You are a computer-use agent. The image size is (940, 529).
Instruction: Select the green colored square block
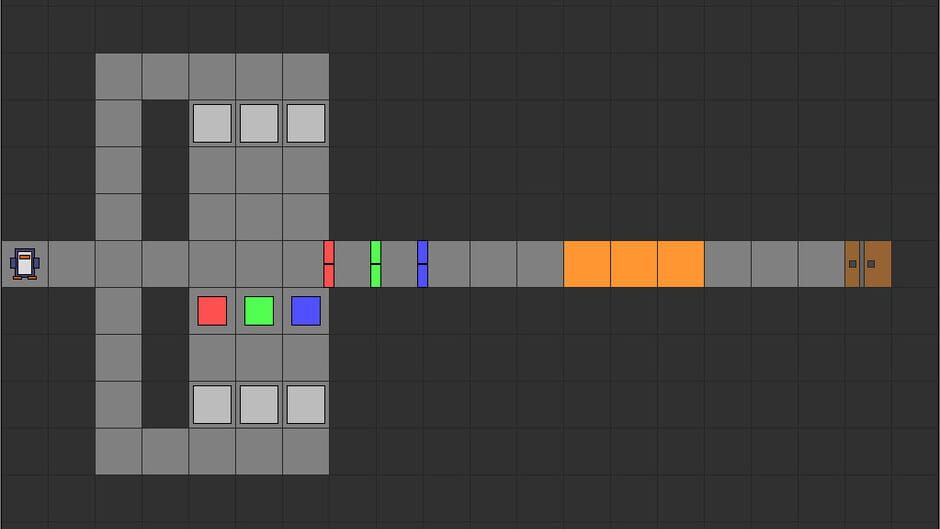tap(259, 311)
